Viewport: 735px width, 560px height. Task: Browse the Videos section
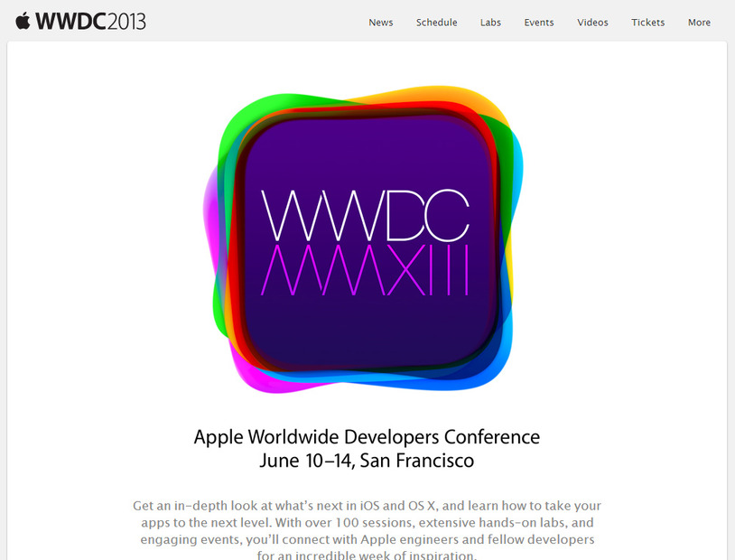(592, 23)
